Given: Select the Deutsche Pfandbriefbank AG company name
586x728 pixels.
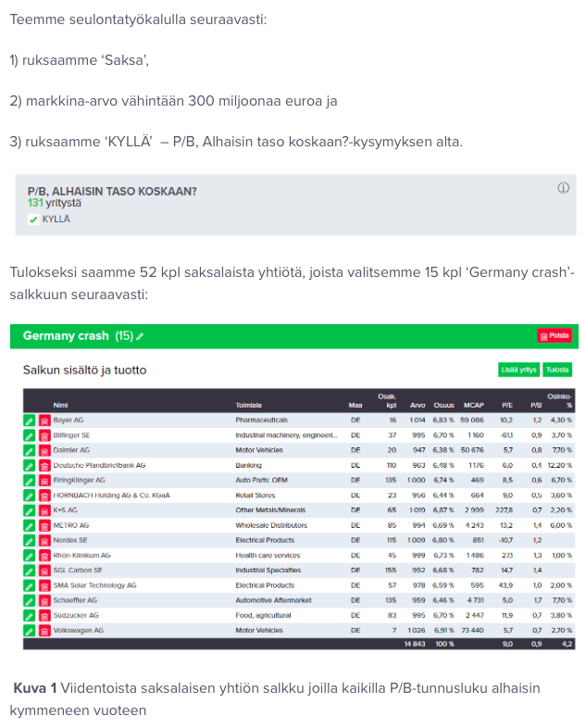Looking at the screenshot, I should 99,465.
